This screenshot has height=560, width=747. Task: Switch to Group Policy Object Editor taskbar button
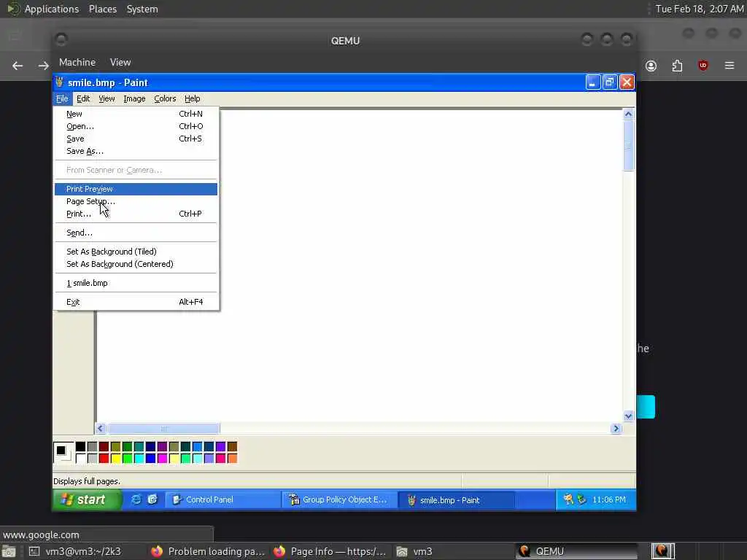(340, 499)
